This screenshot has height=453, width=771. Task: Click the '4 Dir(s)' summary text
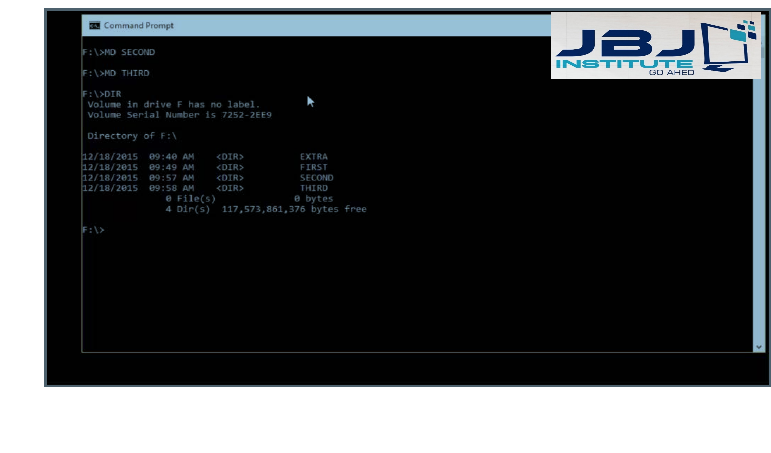click(188, 209)
